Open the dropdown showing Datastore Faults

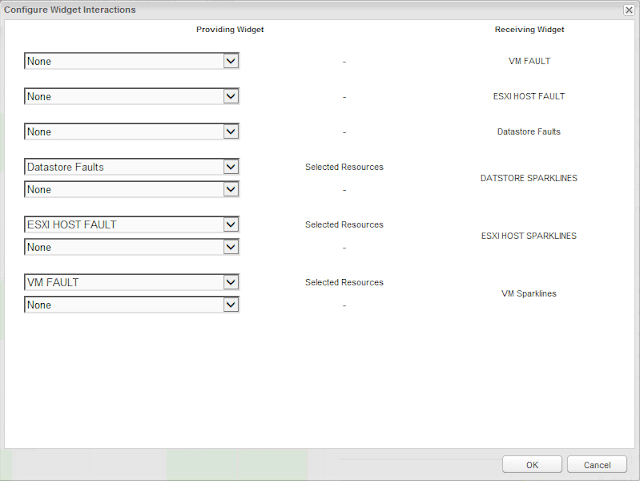coord(131,167)
